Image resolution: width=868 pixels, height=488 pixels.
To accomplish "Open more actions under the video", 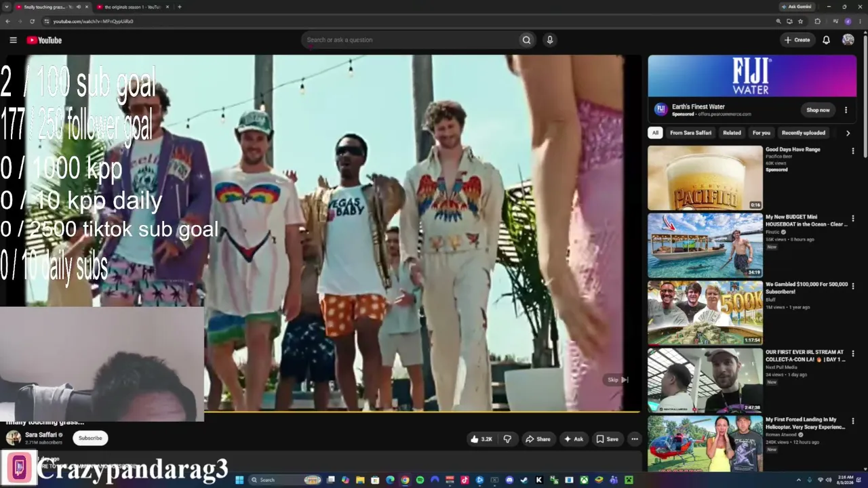I will pos(635,439).
